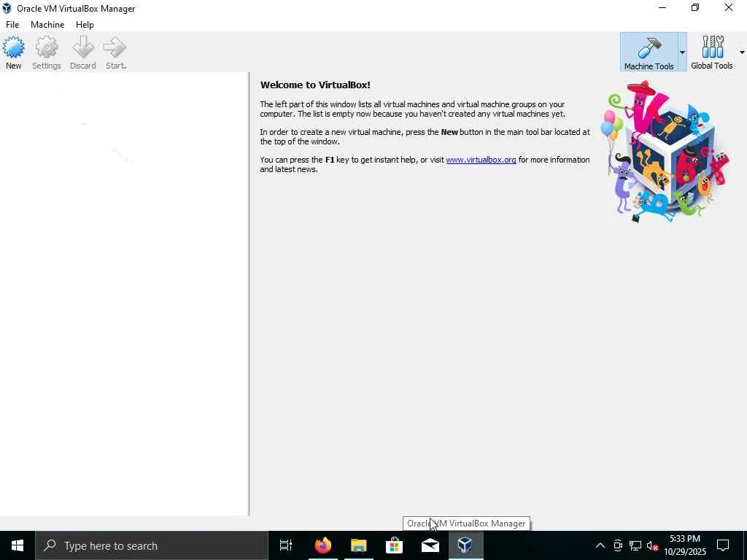Click the muted volume tray icon

tap(652, 545)
